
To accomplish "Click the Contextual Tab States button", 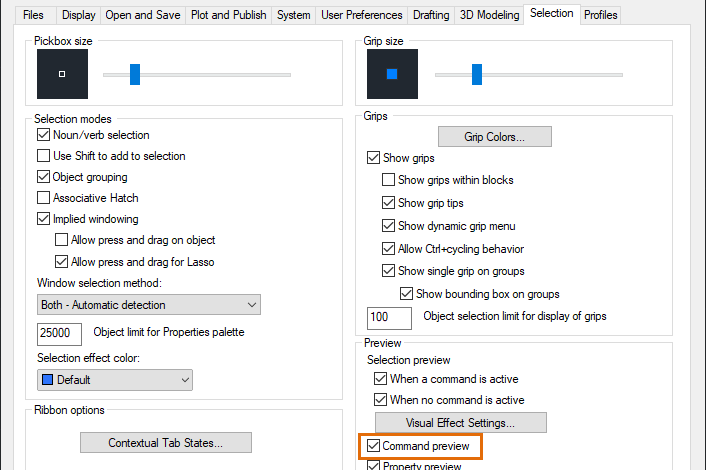I will 165,442.
